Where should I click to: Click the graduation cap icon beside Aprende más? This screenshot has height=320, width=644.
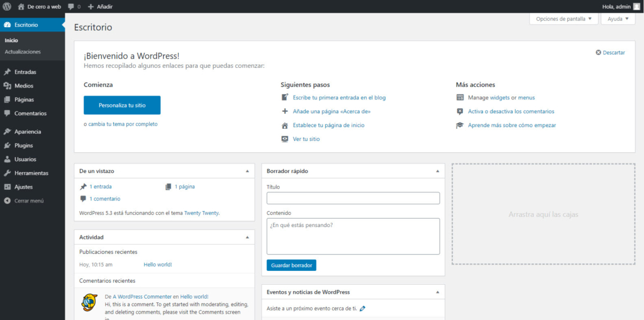[460, 125]
